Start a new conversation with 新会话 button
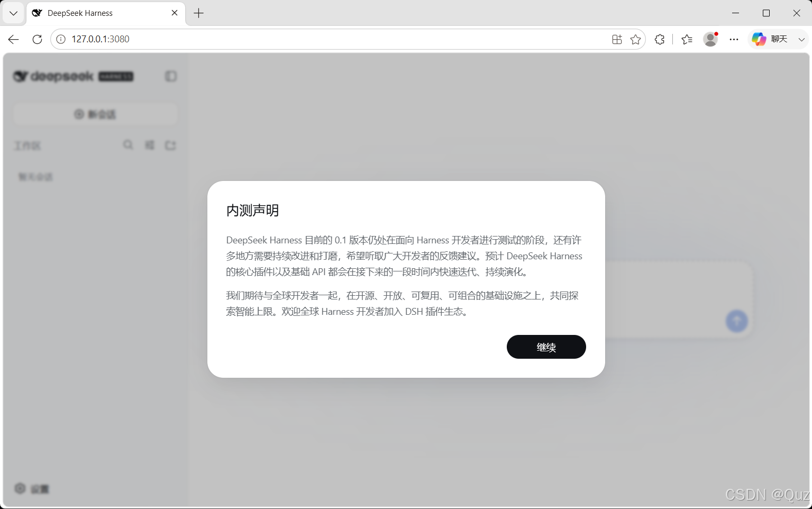The width and height of the screenshot is (812, 509). coord(95,114)
